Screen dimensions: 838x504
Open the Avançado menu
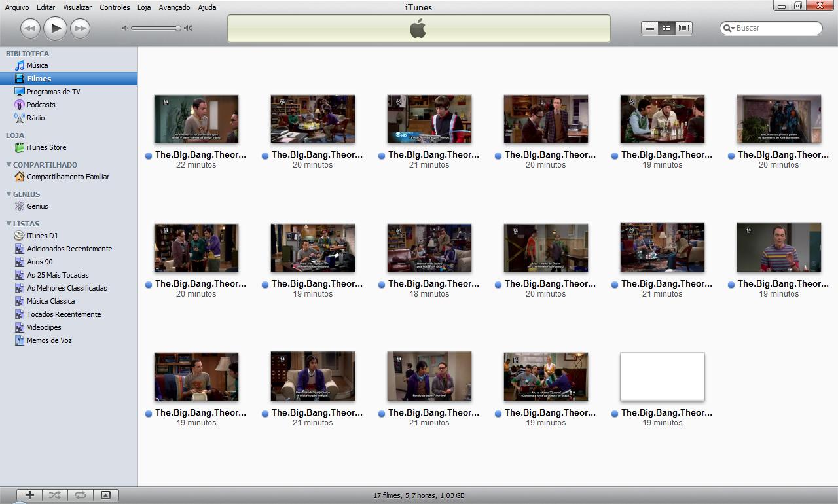point(174,7)
